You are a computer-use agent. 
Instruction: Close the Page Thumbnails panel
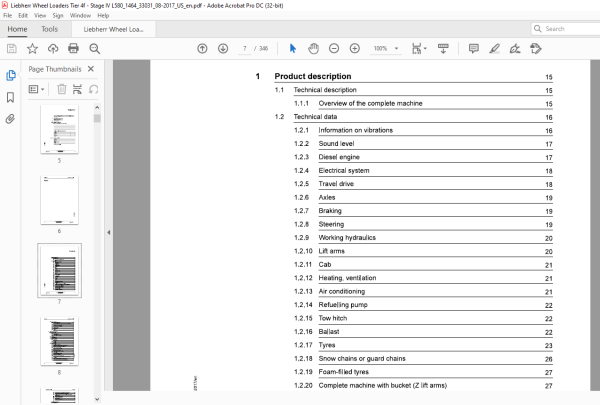tap(91, 69)
